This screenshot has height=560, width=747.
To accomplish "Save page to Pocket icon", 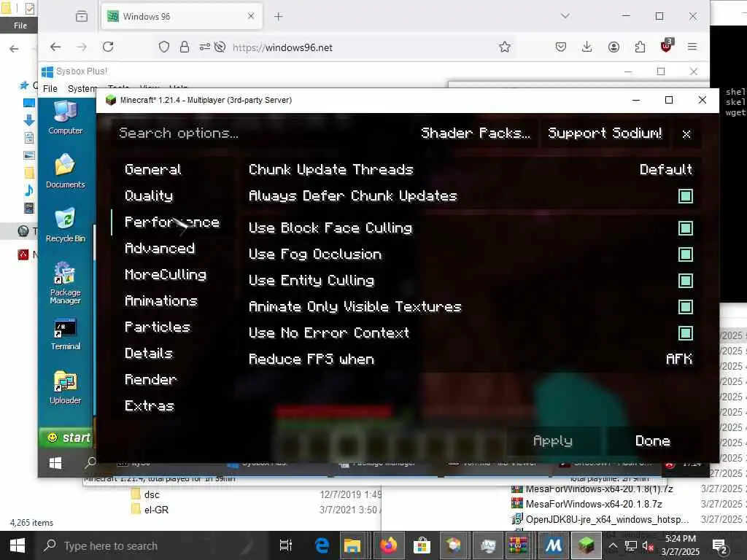I will [561, 47].
